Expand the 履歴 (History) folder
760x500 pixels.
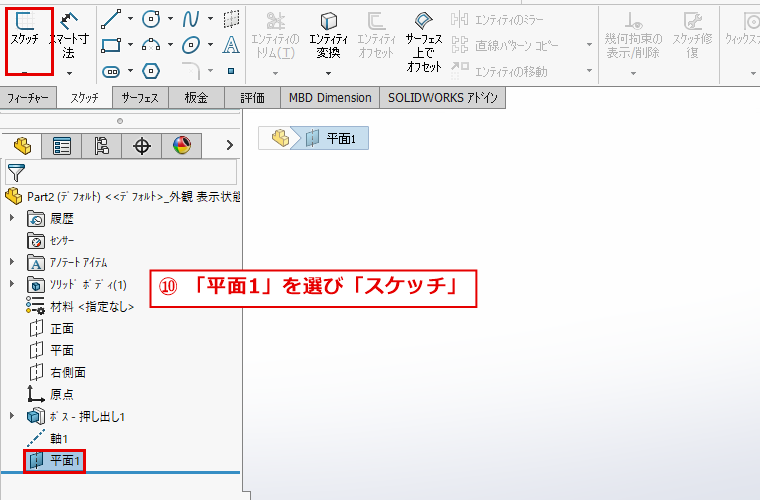[x=12, y=218]
